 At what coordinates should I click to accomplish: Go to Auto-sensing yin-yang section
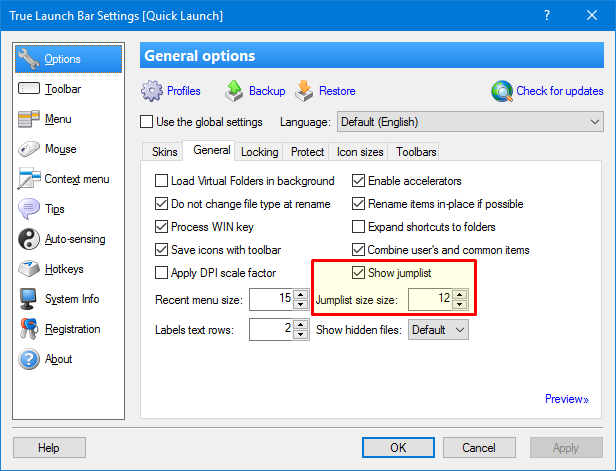click(28, 239)
